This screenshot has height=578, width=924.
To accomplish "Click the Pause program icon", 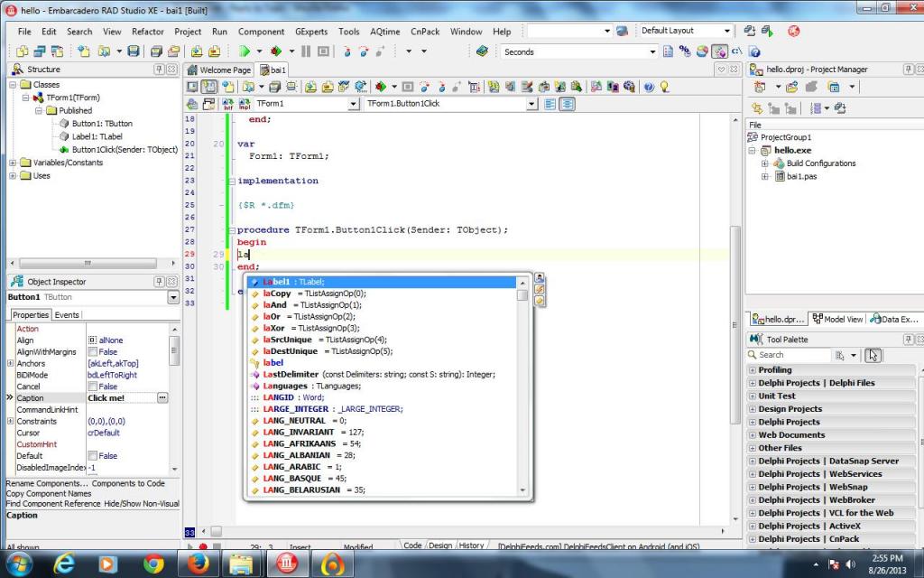I will coord(306,51).
